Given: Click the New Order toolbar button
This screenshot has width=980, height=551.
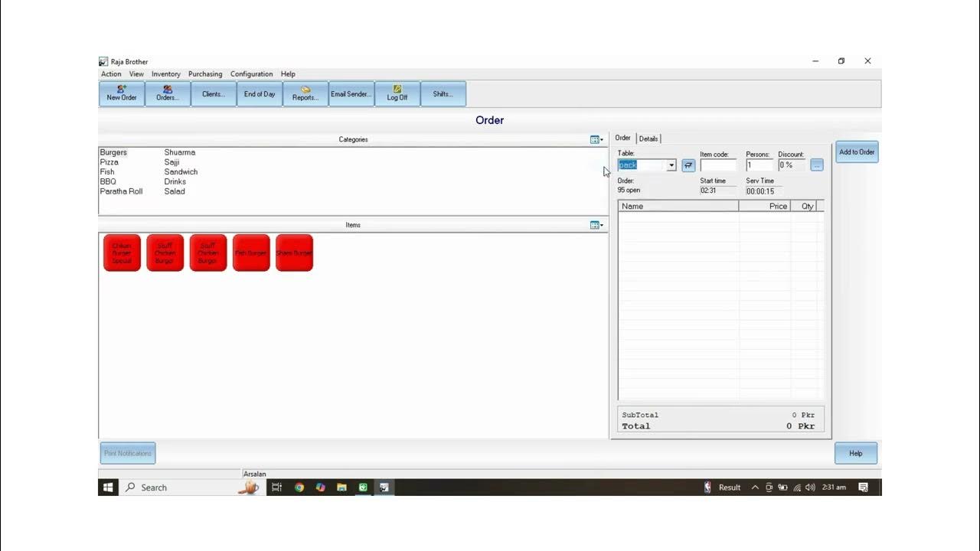Looking at the screenshot, I should (x=122, y=93).
